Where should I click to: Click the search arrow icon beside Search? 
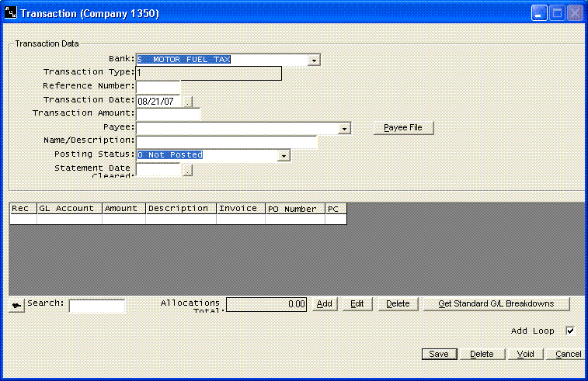click(16, 307)
